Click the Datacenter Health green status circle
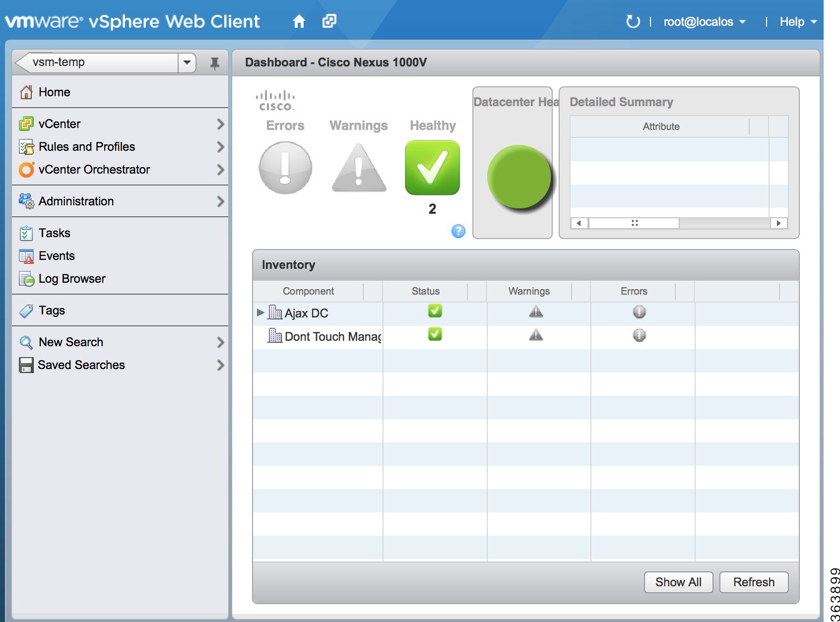The width and height of the screenshot is (840, 622). tap(519, 177)
